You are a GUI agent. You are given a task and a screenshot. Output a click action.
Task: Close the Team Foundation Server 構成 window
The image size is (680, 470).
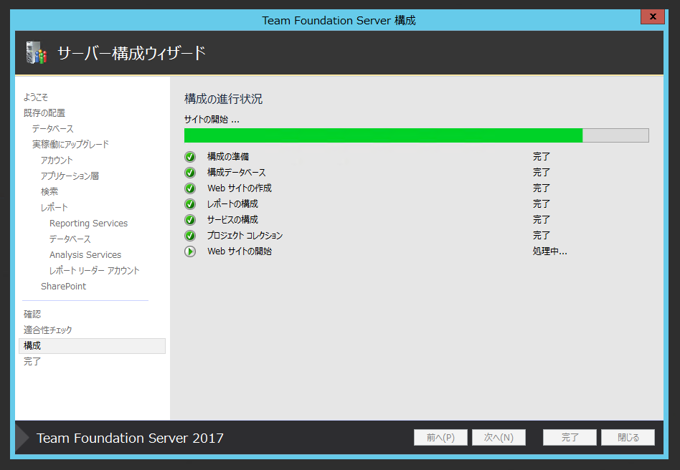coord(652,16)
